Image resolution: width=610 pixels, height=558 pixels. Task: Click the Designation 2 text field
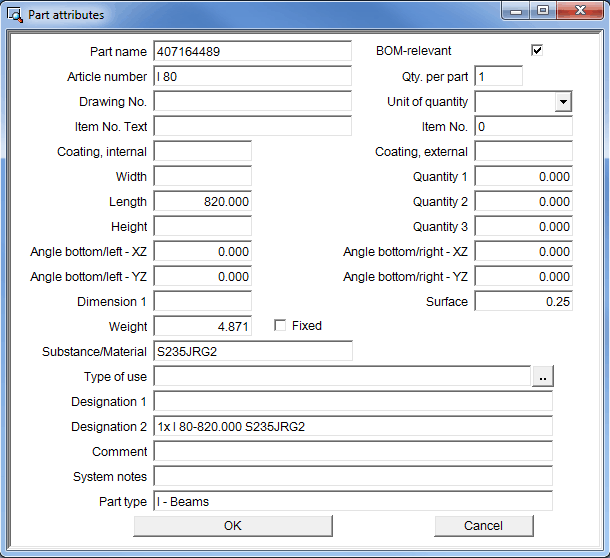tap(352, 426)
